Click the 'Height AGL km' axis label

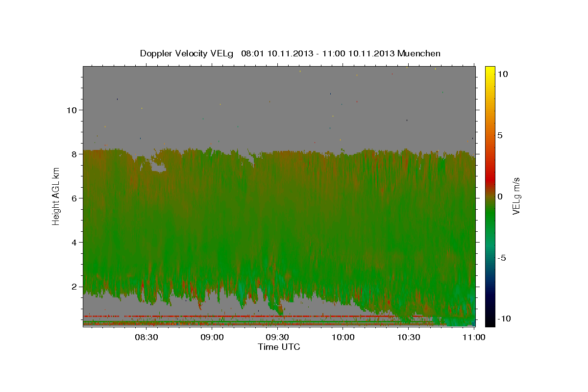(56, 196)
